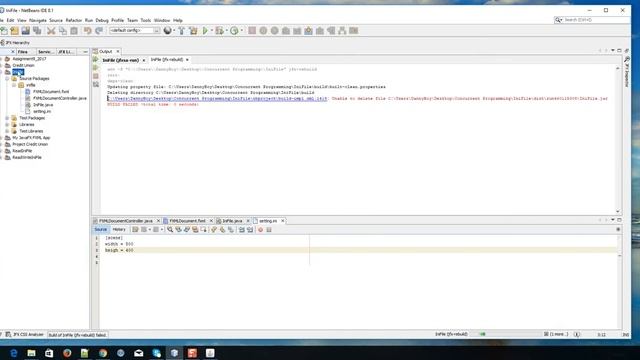Open the Edit menu
Image resolution: width=640 pixels, height=360 pixels.
(x=10, y=20)
